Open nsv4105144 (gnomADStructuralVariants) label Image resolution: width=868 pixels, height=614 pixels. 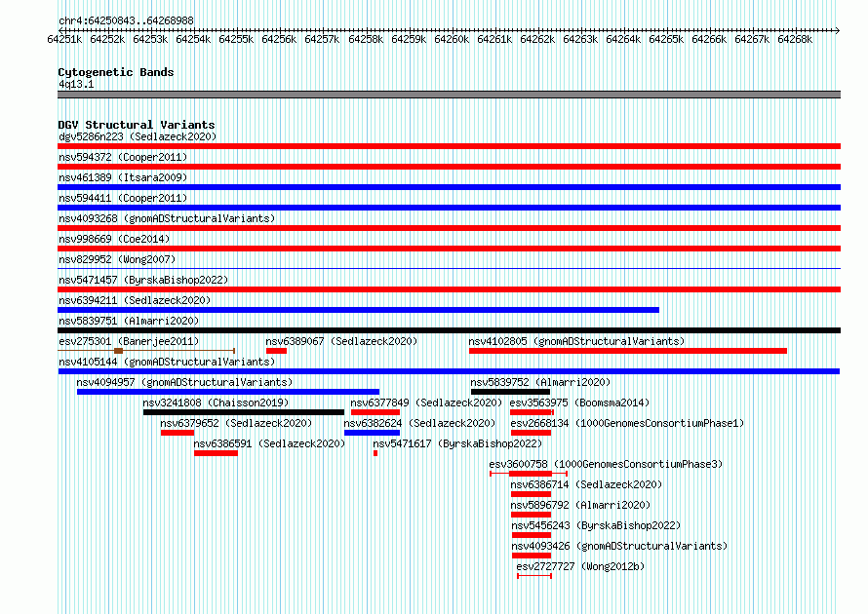167,362
